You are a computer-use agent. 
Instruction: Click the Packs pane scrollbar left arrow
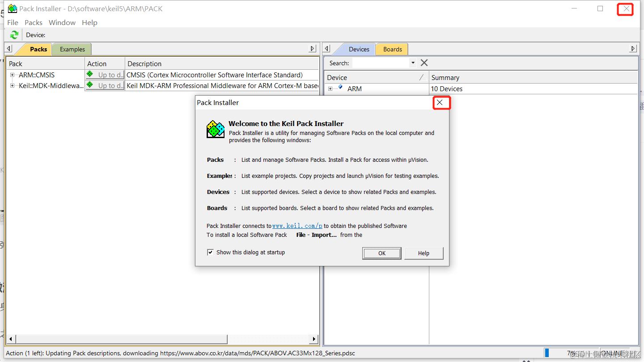(x=11, y=339)
